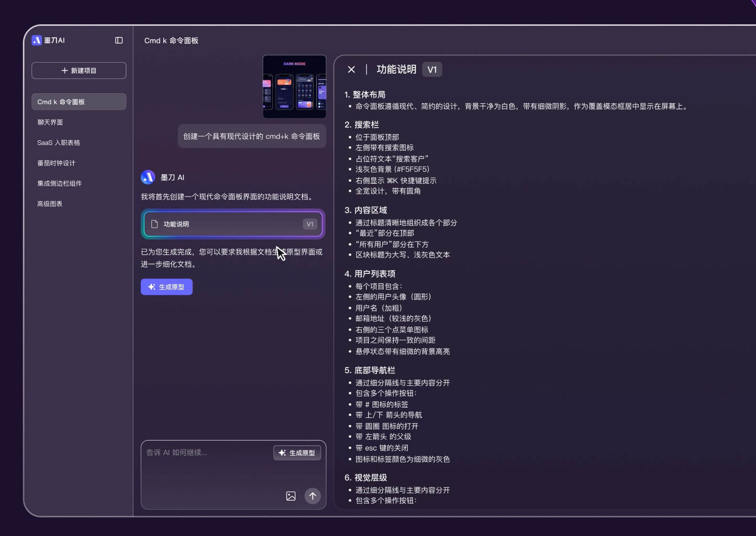Open the V1 version selector in panel header

[432, 69]
